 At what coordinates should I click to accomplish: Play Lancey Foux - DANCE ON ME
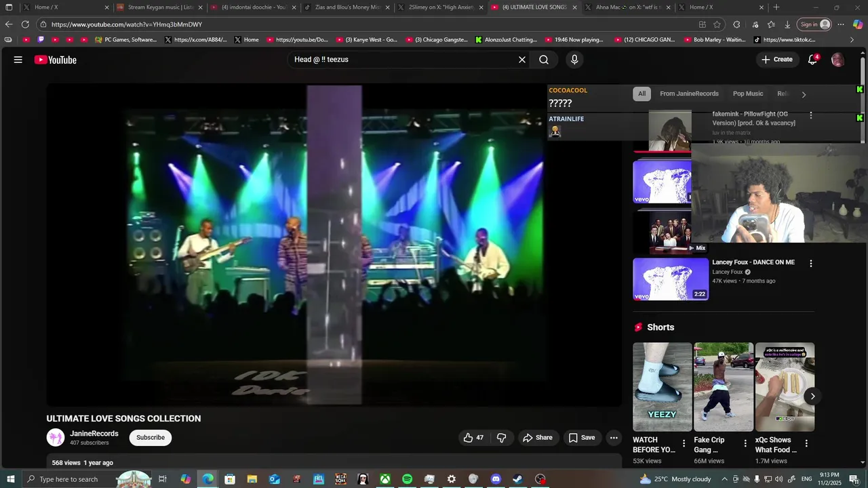tap(753, 262)
